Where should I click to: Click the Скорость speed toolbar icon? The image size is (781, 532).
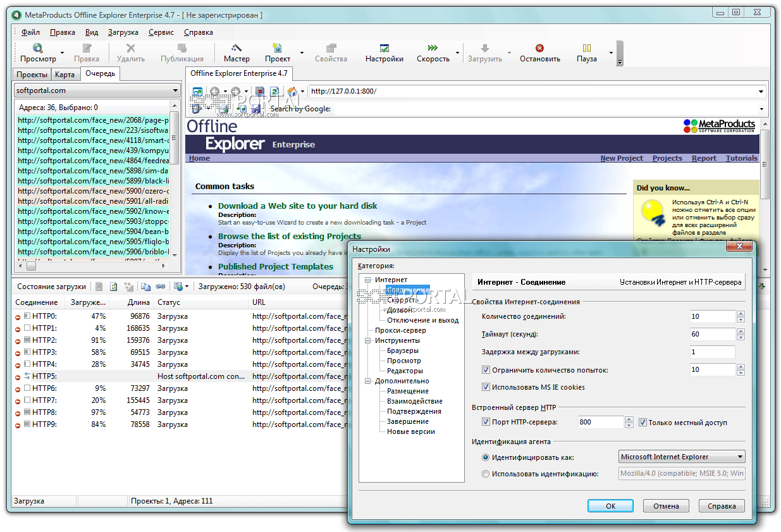point(433,48)
